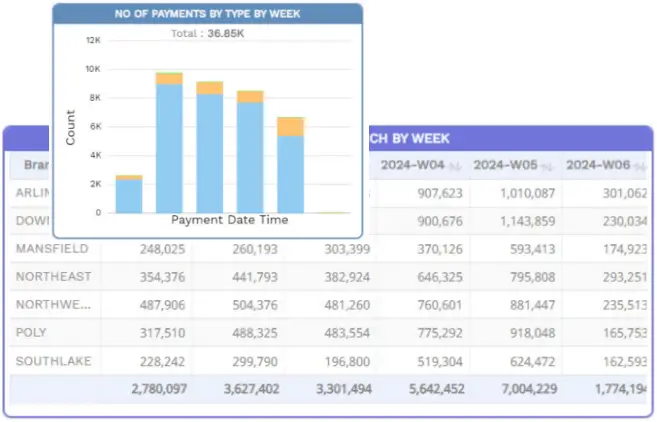This screenshot has height=422, width=657.
Task: Click the Payment Date Time axis label
Action: [x=229, y=219]
